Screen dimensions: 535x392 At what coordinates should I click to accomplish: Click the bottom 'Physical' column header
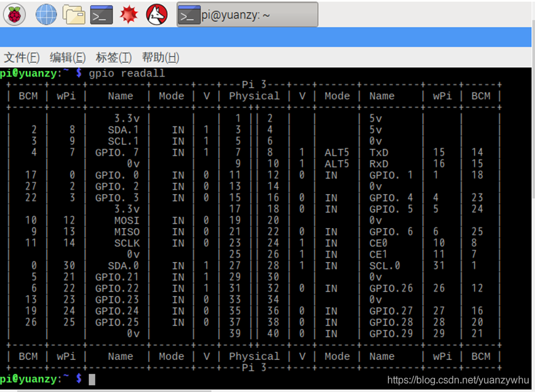pyautogui.click(x=254, y=357)
